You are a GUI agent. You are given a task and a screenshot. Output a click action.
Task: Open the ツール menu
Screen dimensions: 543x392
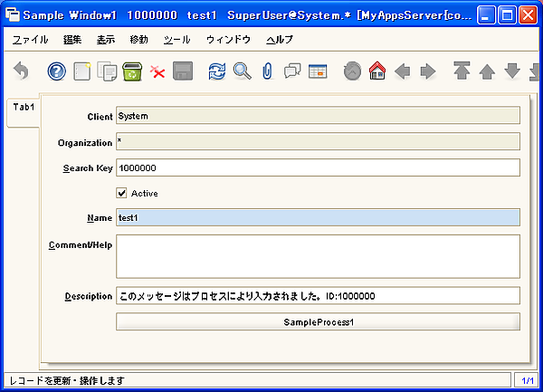pos(176,41)
